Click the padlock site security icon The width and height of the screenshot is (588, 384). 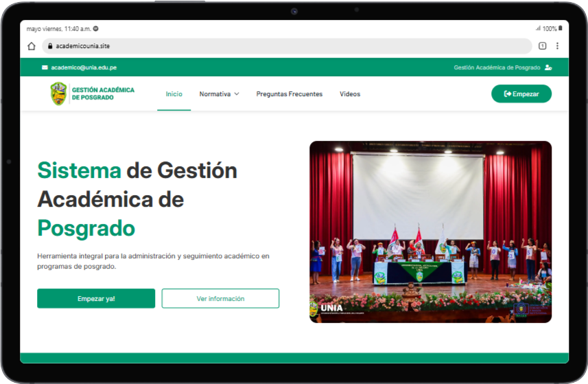pyautogui.click(x=49, y=46)
